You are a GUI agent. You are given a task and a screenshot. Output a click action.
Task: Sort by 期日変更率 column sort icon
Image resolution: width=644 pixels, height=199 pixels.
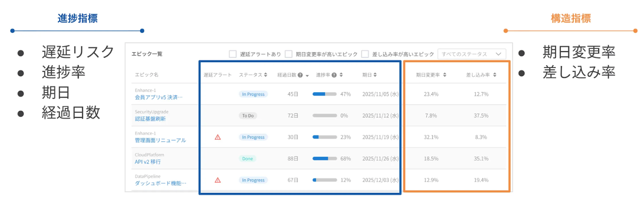(444, 75)
